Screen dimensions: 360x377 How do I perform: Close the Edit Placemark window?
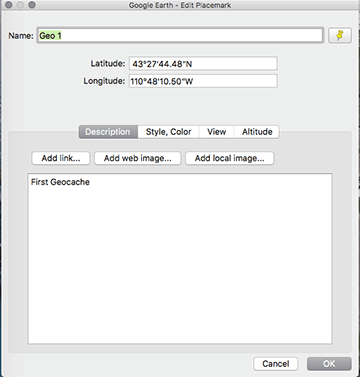click(x=9, y=5)
